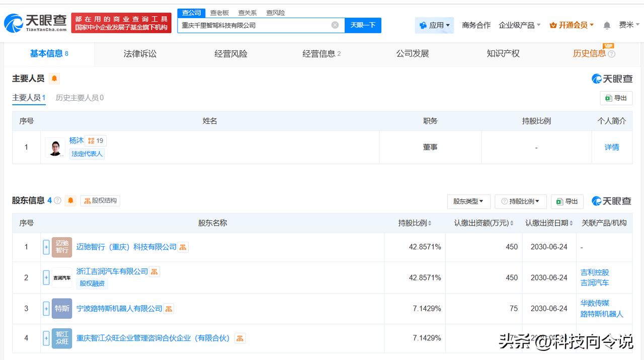Open the 股东类型 filter dropdown
Screen dimensions: 644x360
click(468, 201)
